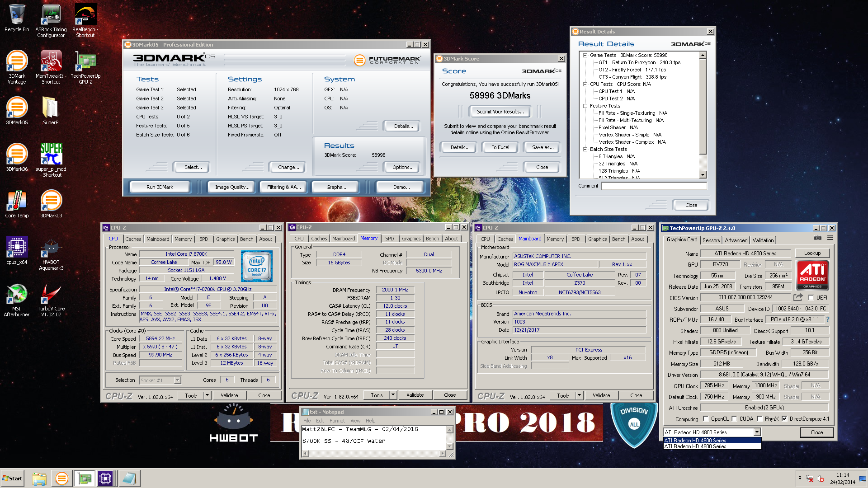Open TechPowerUp GPU-Z desktop icon
This screenshot has height=488, width=868.
point(85,67)
